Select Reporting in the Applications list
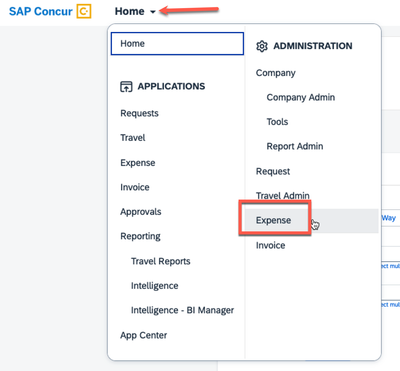The height and width of the screenshot is (371, 400). [140, 236]
